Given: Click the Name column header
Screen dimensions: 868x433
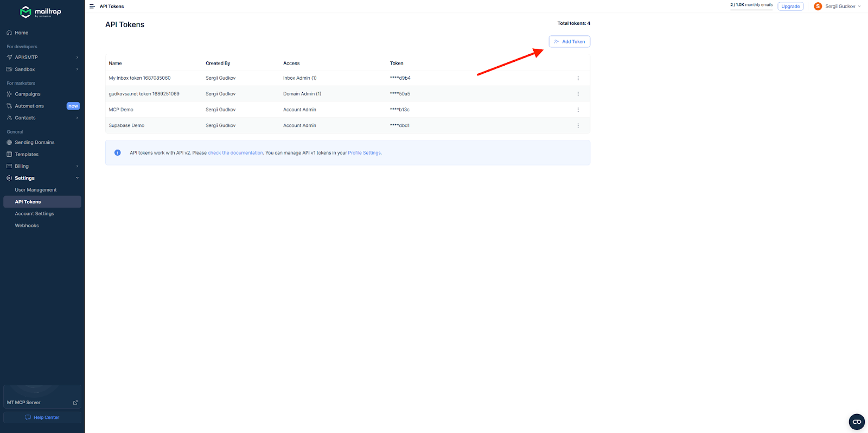Looking at the screenshot, I should point(115,63).
